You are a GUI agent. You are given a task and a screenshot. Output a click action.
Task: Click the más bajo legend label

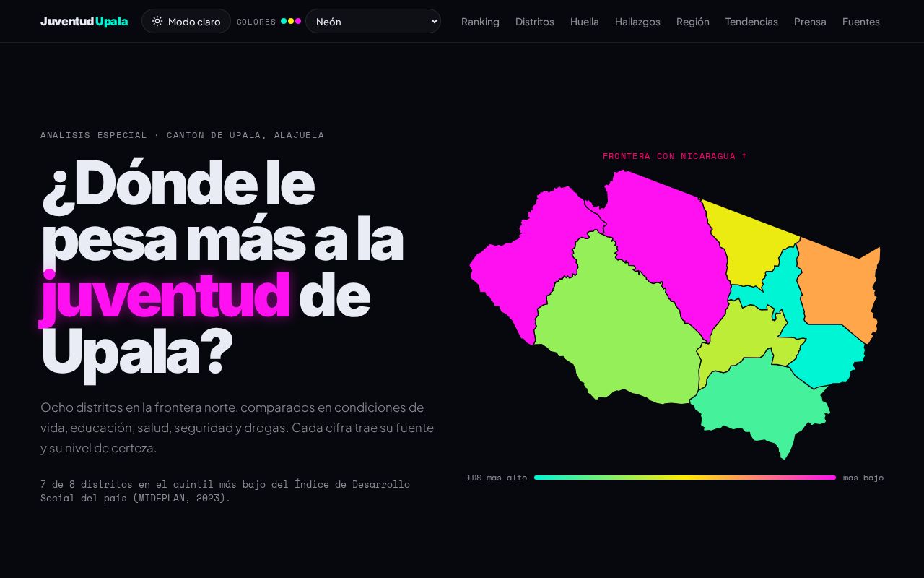(863, 478)
